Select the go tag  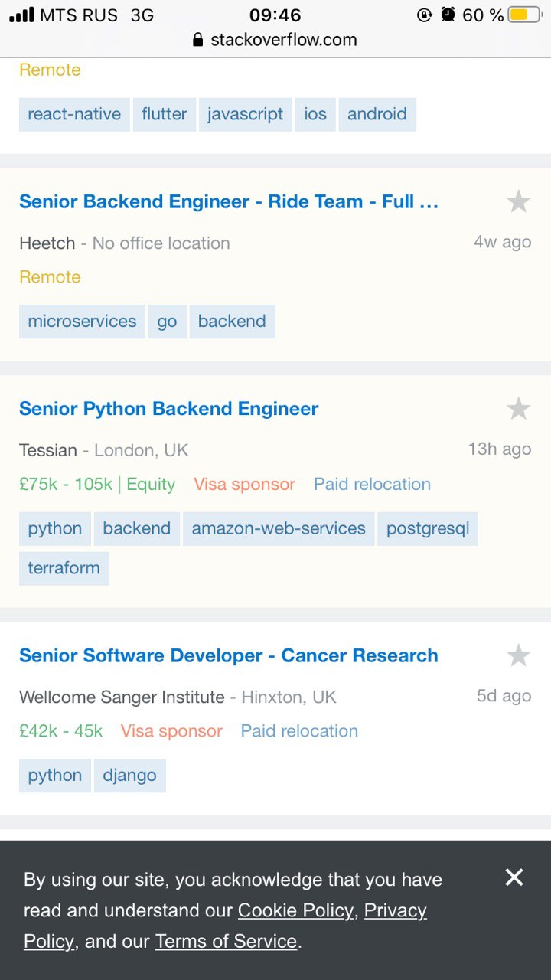[x=167, y=322]
